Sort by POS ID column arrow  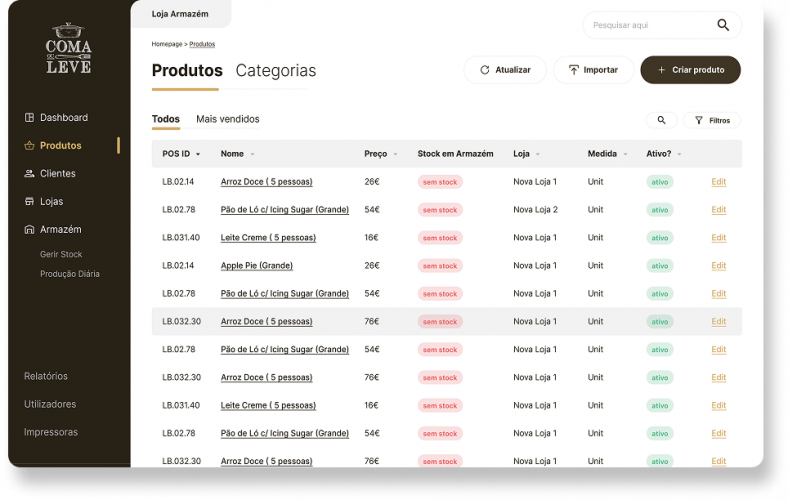pos(198,154)
